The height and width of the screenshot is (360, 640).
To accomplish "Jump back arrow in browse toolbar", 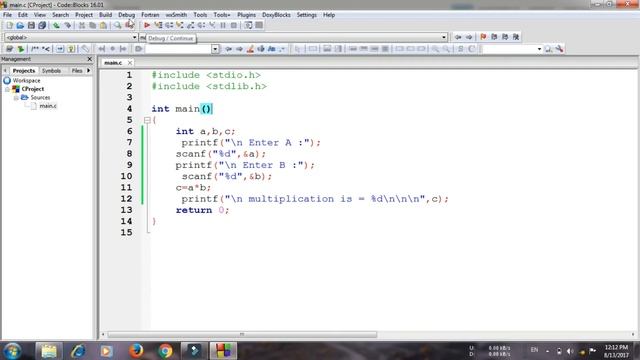I will tap(458, 37).
